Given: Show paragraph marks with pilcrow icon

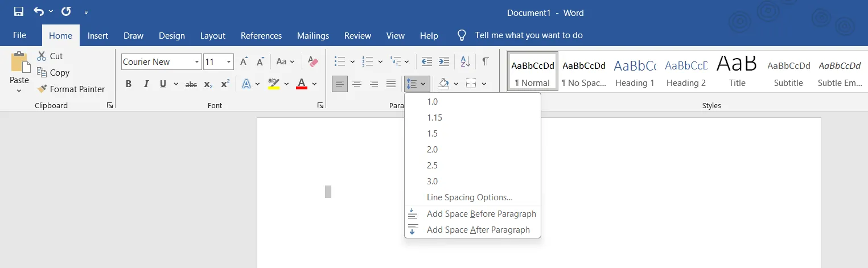Looking at the screenshot, I should 486,61.
